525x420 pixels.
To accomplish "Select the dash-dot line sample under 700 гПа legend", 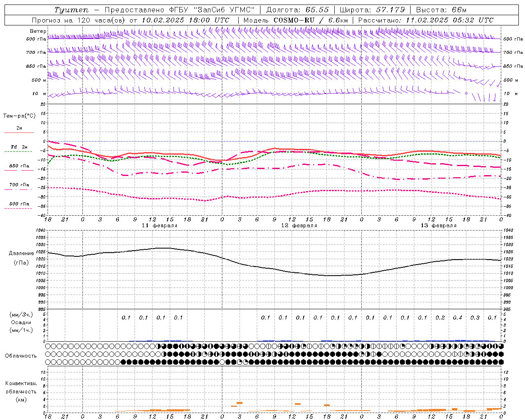I will [18, 189].
